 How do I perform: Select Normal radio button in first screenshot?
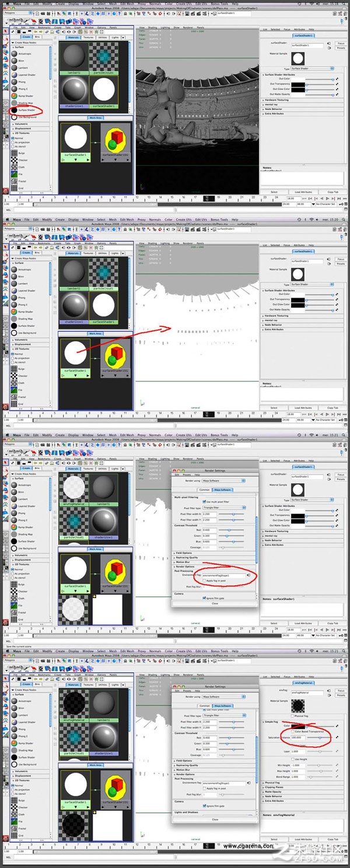pyautogui.click(x=13, y=138)
